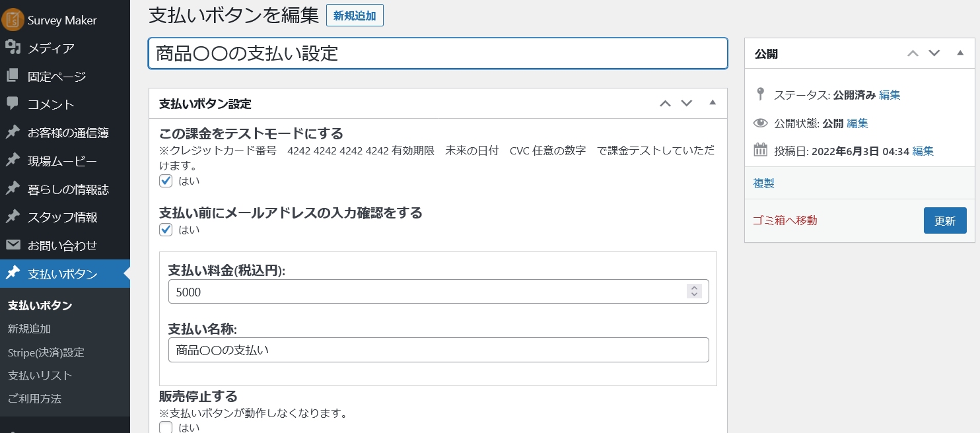This screenshot has height=433, width=980.
Task: Click the calendar icon next to 投稿日
Action: 761,150
